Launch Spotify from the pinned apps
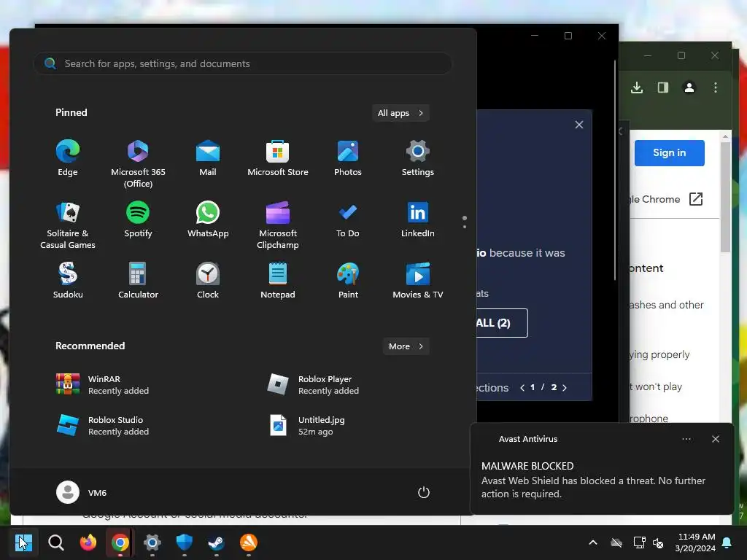This screenshot has width=747, height=560. [138, 219]
